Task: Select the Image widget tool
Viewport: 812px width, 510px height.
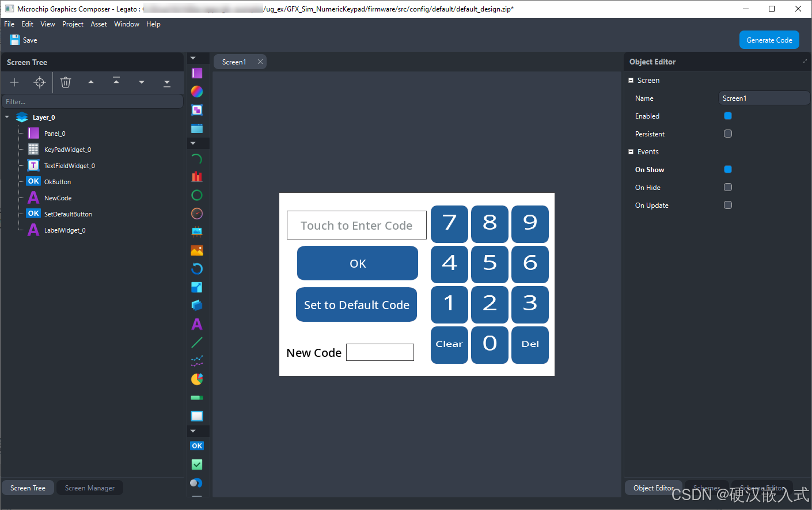Action: coord(197,250)
